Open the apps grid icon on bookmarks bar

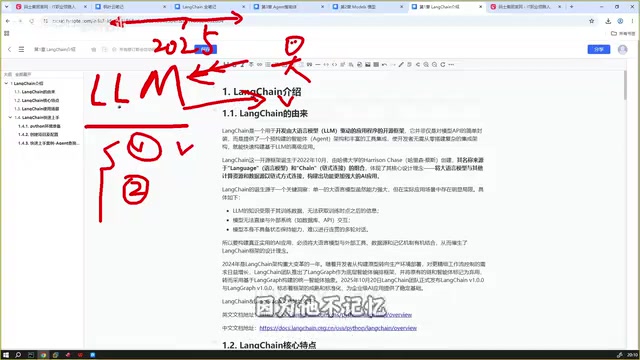7,33
